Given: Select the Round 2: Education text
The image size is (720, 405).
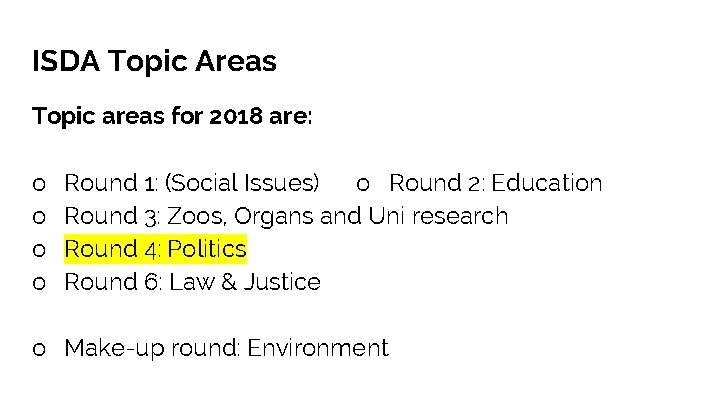Looking at the screenshot, I should click(x=495, y=183).
